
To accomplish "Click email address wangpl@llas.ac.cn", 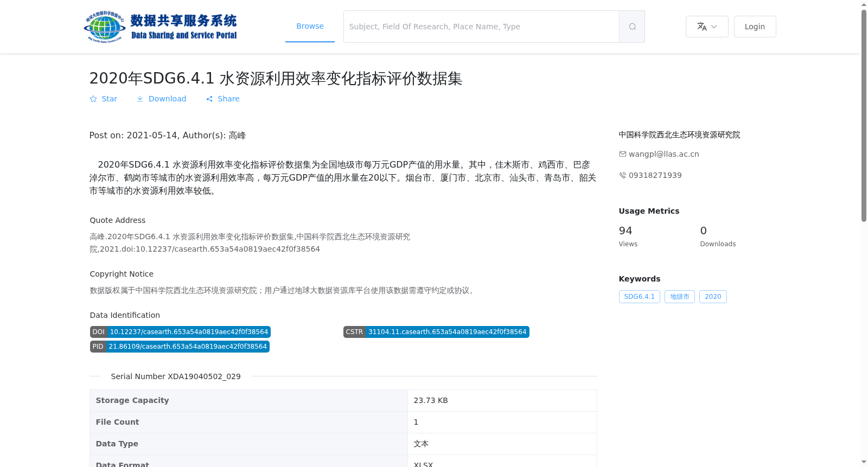I will click(663, 154).
